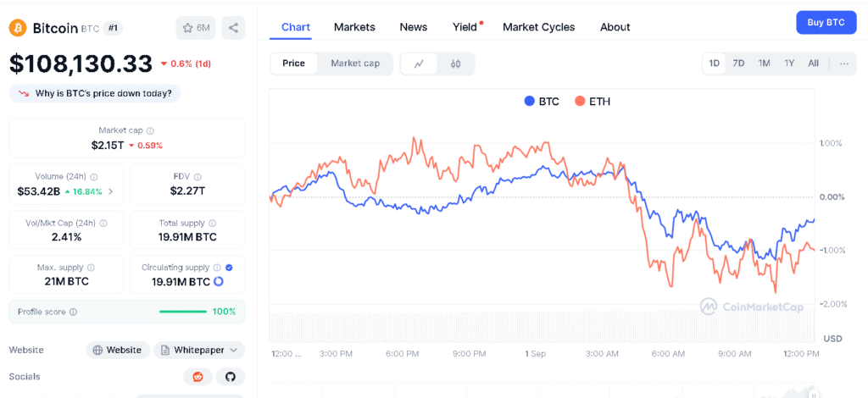Image resolution: width=868 pixels, height=398 pixels.
Task: Click the circulating supply ring indicator icon
Action: 218,281
